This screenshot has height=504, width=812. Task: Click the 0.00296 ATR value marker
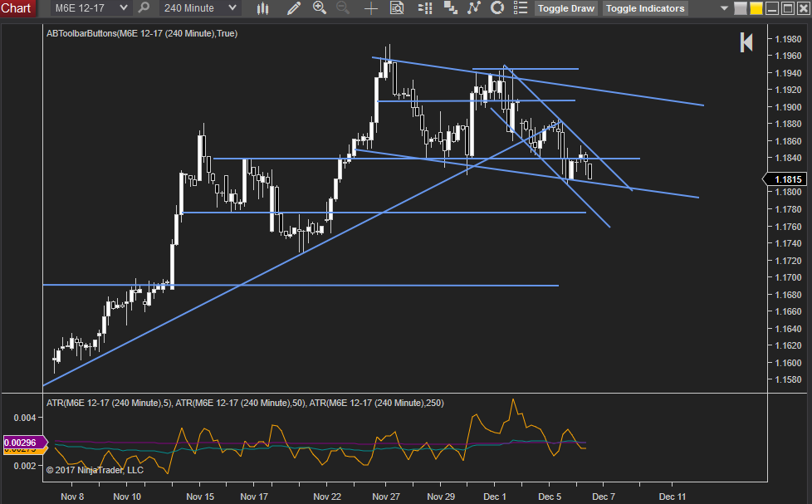[25, 443]
